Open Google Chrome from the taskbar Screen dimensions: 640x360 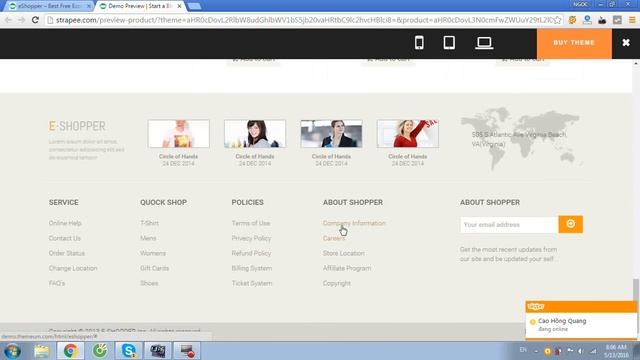[71, 351]
